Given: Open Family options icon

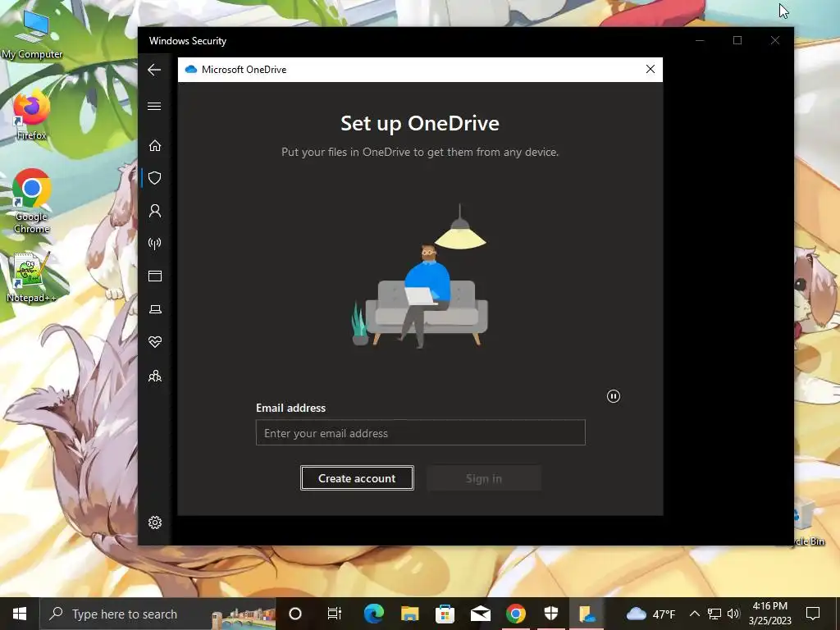Looking at the screenshot, I should tap(155, 376).
